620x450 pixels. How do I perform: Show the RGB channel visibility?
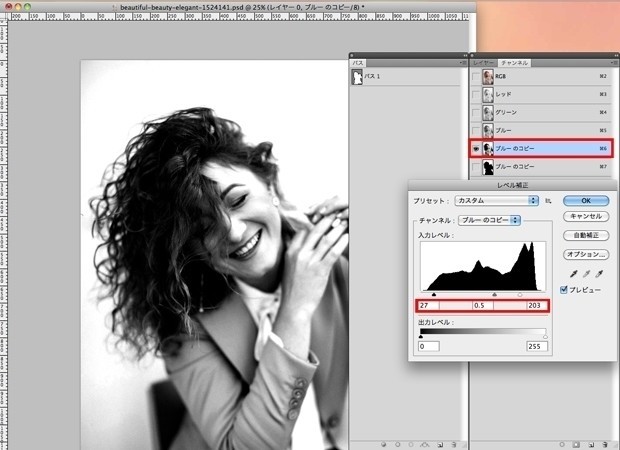(475, 76)
